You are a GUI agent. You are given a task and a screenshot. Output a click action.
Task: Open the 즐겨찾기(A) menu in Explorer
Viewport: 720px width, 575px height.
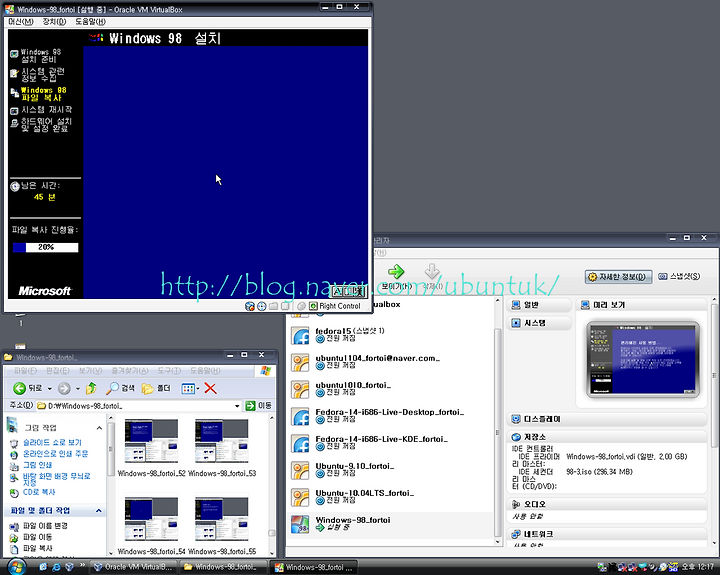pos(130,371)
